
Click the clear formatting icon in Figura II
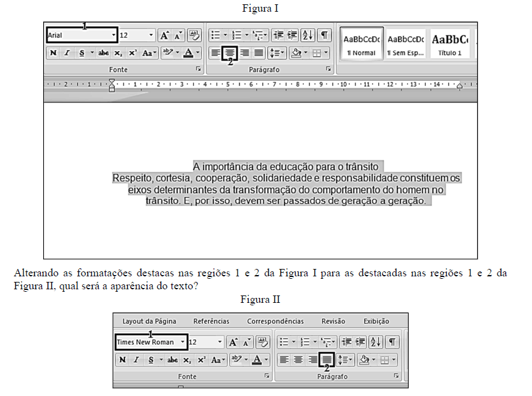[x=262, y=342]
